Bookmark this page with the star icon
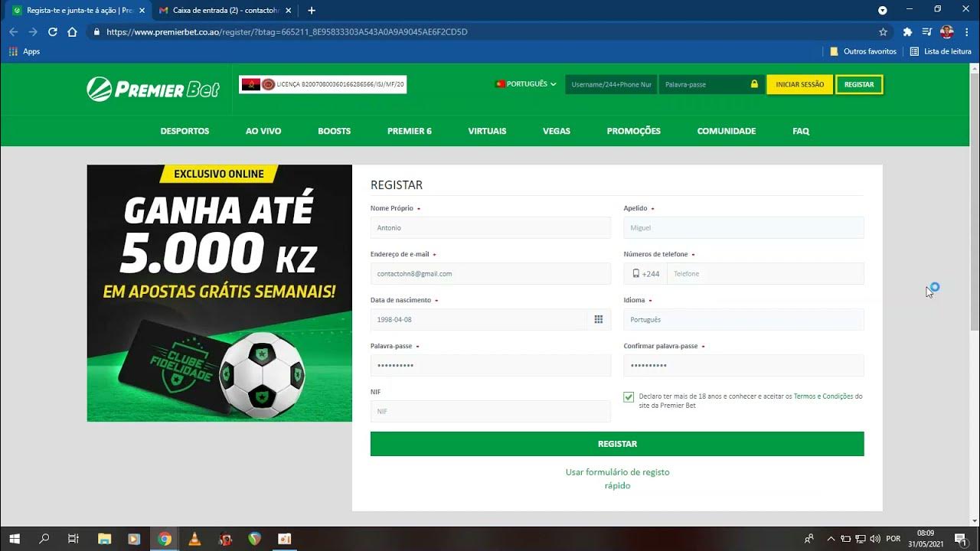 [x=883, y=32]
